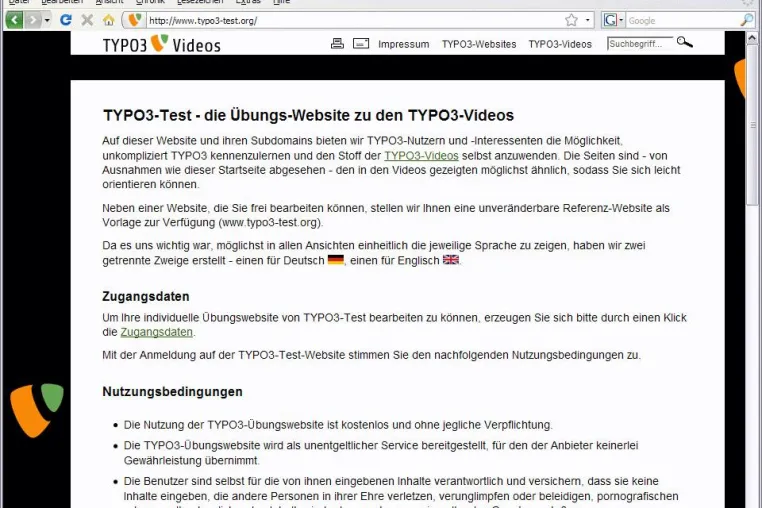
Task: Click the TYPO3 Videos logo in page header
Action: pyautogui.click(x=161, y=44)
